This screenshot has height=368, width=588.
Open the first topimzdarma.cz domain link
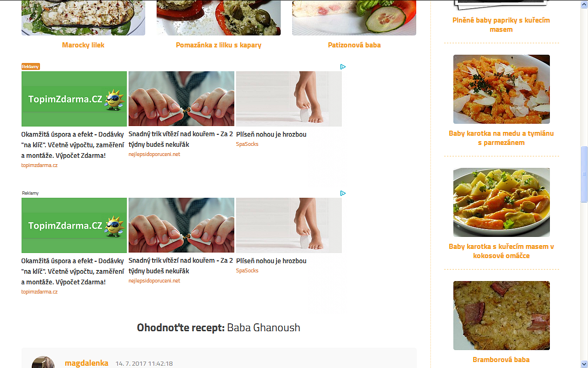[40, 165]
